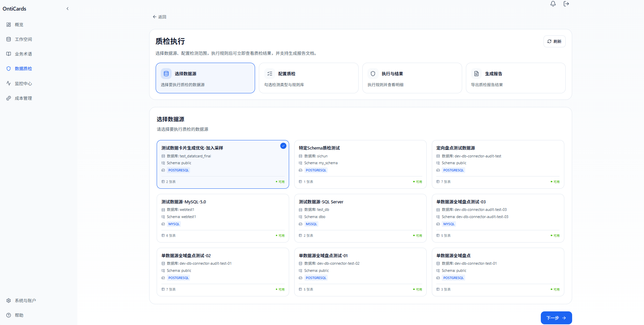Open the notifications bell icon
This screenshot has width=644, height=325.
(553, 4)
